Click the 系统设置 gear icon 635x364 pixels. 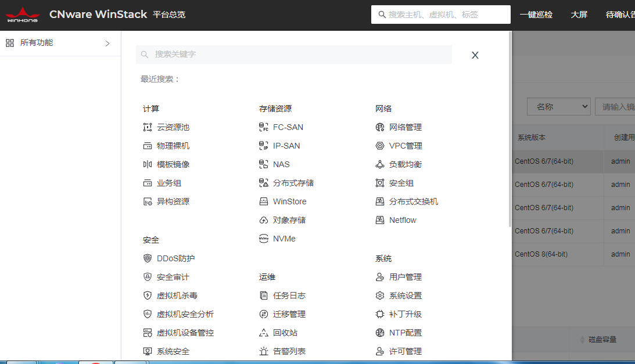[380, 295]
